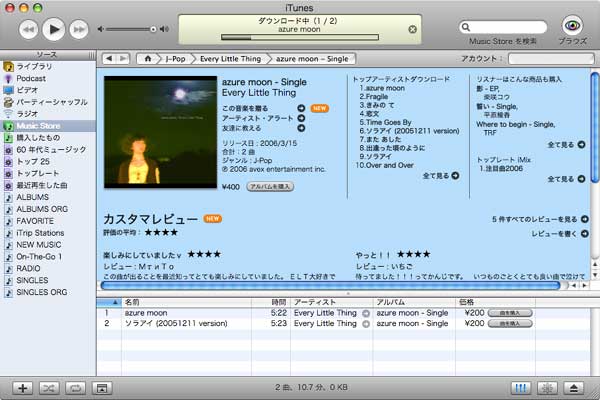600x400 pixels.
Task: Select Music Store in the source list
Action: pos(48,126)
